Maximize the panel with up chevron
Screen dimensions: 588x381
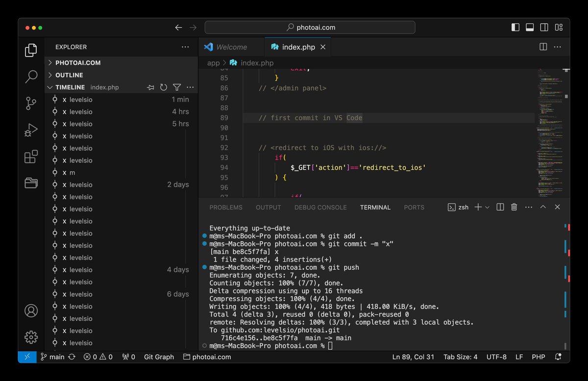(543, 207)
